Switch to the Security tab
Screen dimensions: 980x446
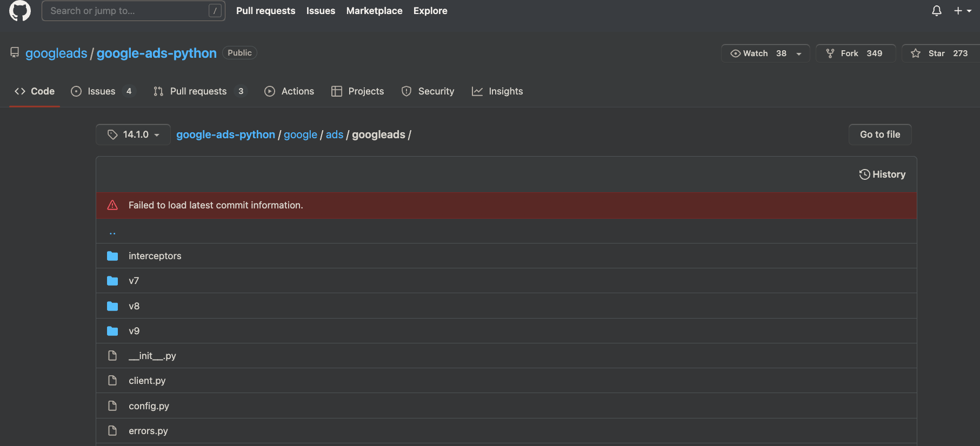[x=428, y=91]
